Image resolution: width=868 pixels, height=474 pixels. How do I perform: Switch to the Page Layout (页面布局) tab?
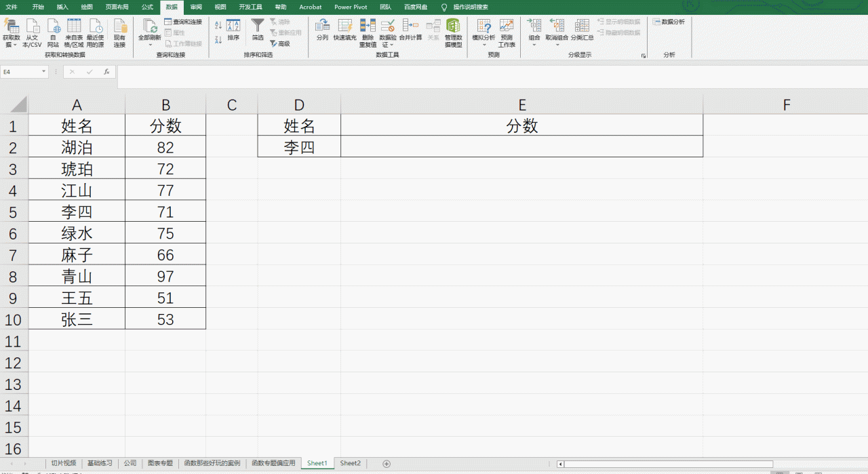(x=117, y=7)
